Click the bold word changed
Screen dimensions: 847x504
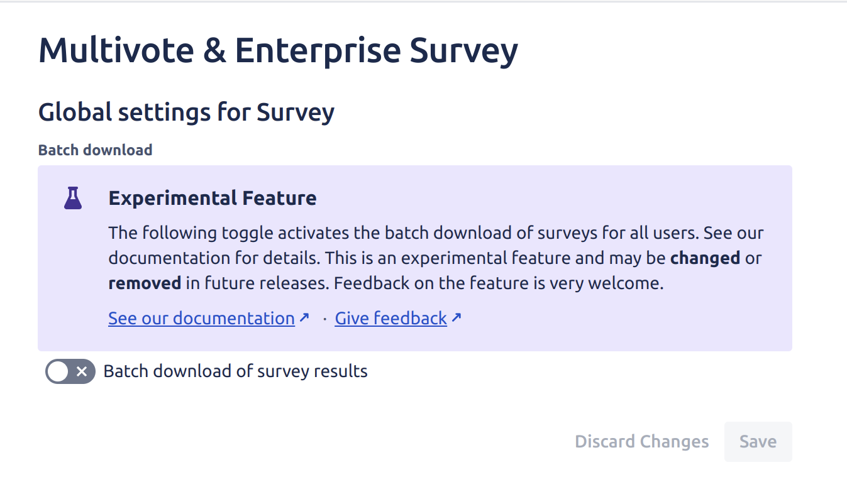coord(705,258)
